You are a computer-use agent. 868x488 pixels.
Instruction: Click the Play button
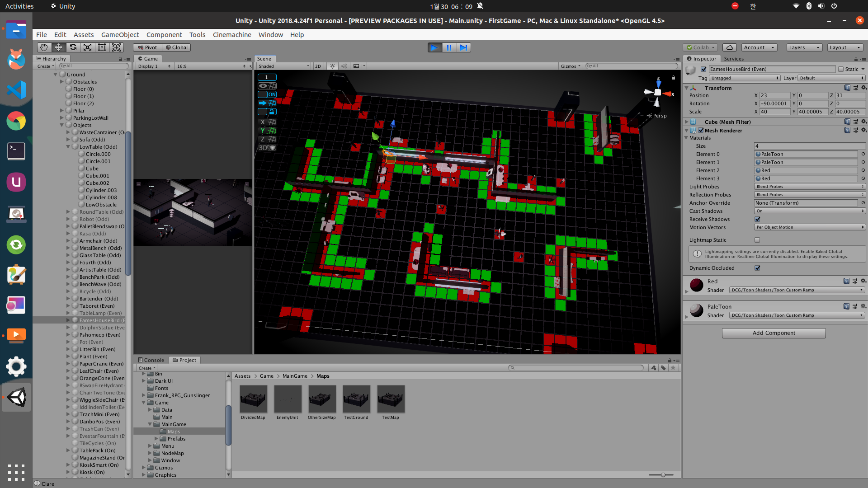[434, 47]
